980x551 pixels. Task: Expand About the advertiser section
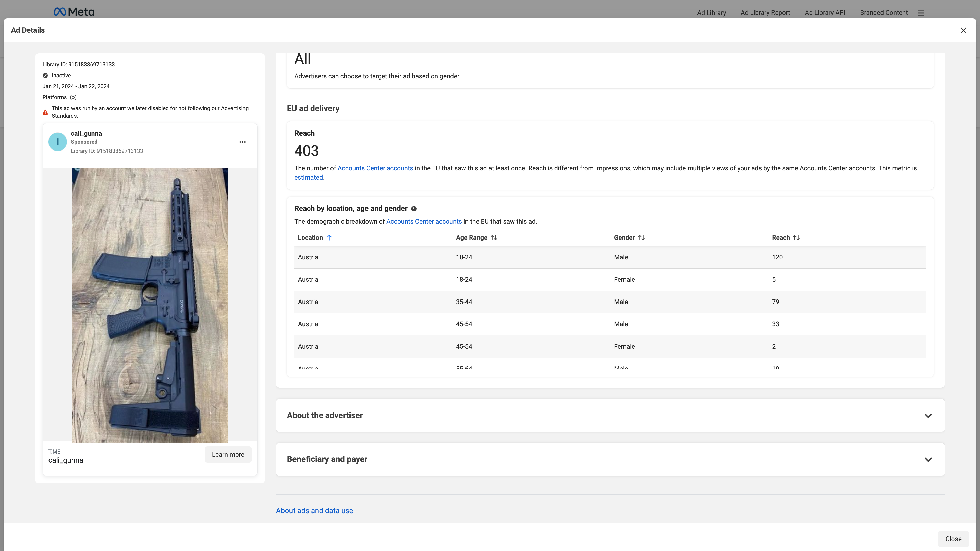(928, 416)
